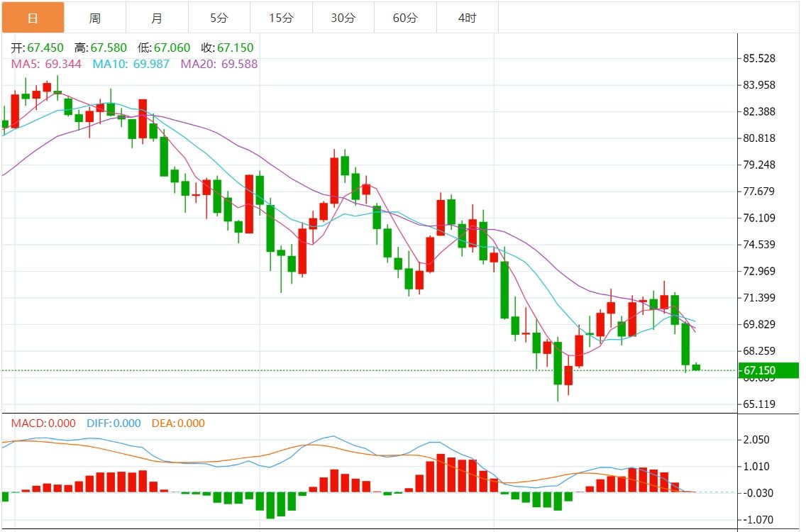Click the 71.399 price axis label
Screen dimensions: 806x532
click(759, 298)
